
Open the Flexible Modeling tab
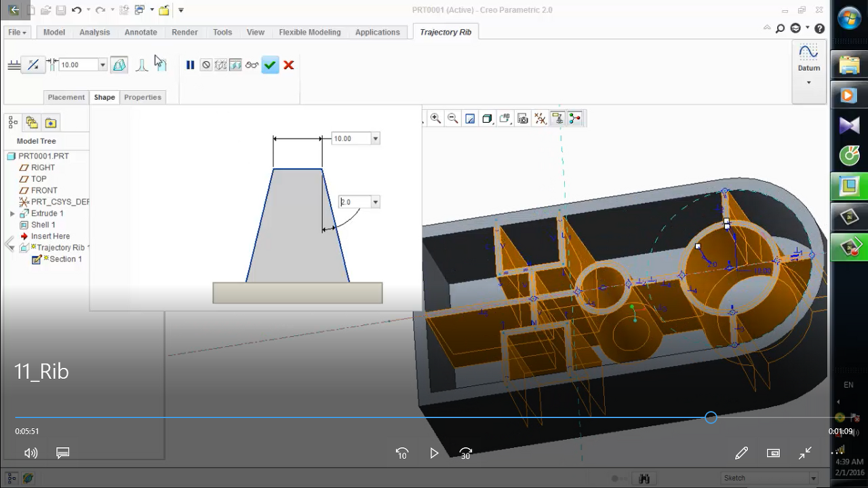pyautogui.click(x=310, y=32)
